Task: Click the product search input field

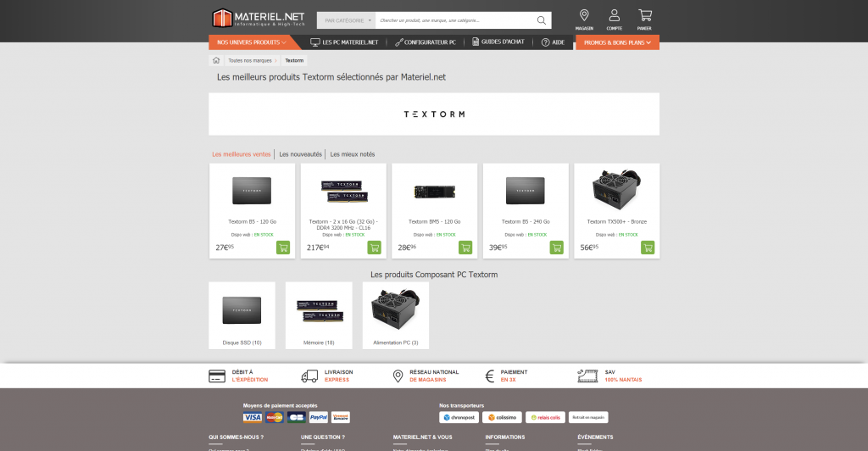Action: point(454,20)
